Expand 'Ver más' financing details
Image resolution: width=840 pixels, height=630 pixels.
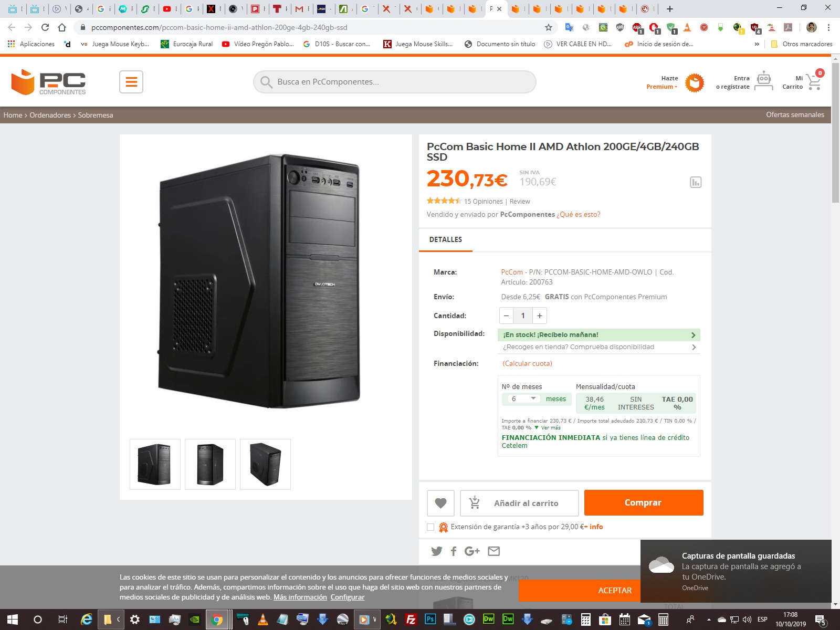coord(550,428)
